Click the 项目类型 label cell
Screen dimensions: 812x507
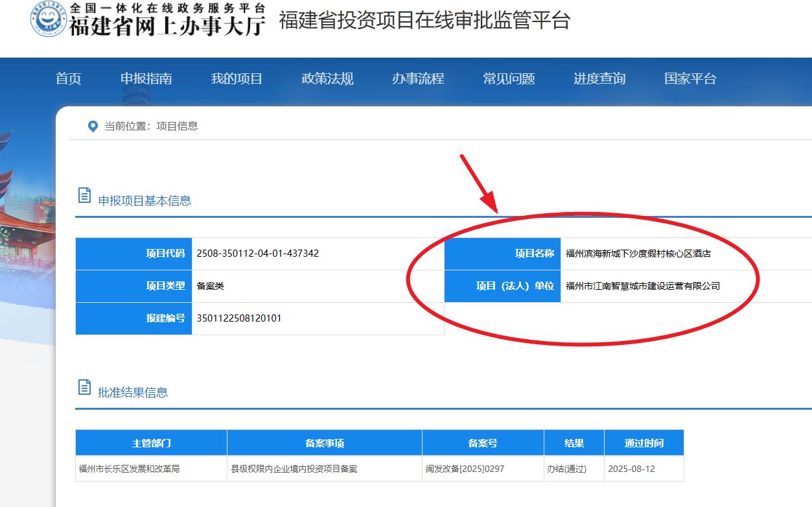coord(134,286)
